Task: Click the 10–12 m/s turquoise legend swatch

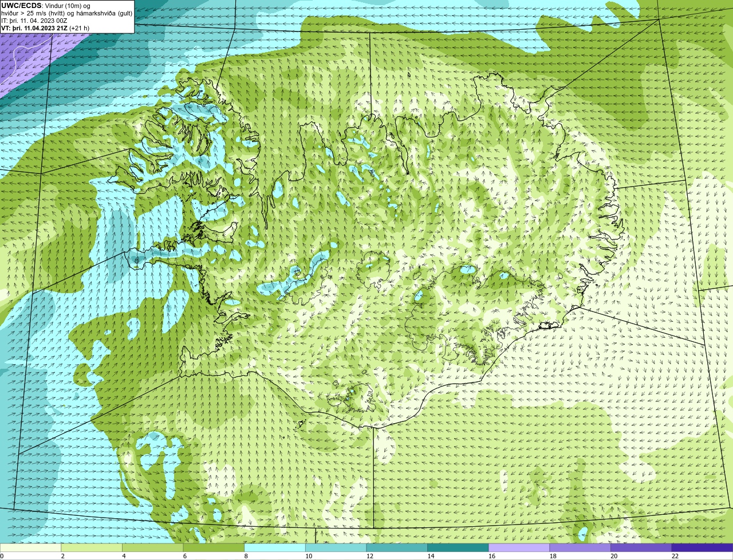Action: (x=336, y=547)
